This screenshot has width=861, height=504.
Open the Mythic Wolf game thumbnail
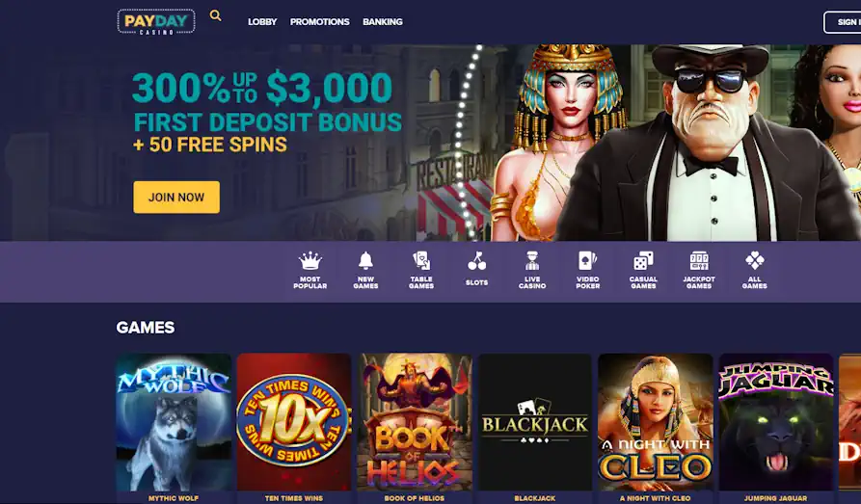tap(174, 422)
